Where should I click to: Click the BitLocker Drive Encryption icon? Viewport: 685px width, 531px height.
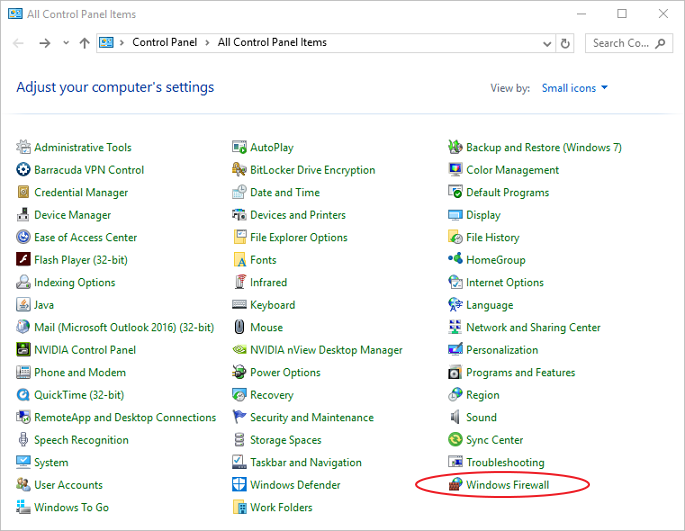pos(240,170)
